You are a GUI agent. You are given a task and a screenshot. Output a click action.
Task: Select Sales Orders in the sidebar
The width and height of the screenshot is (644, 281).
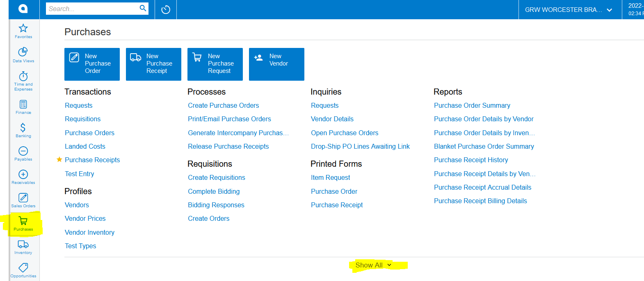click(23, 200)
